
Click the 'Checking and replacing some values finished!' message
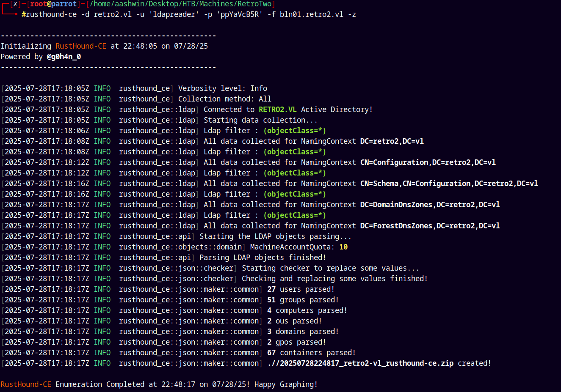click(335, 279)
